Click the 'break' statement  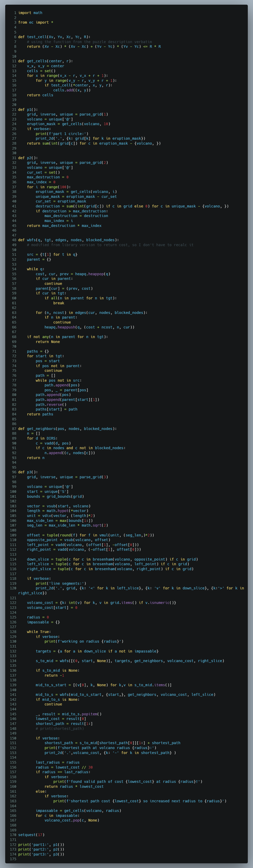pyautogui.click(x=58, y=303)
